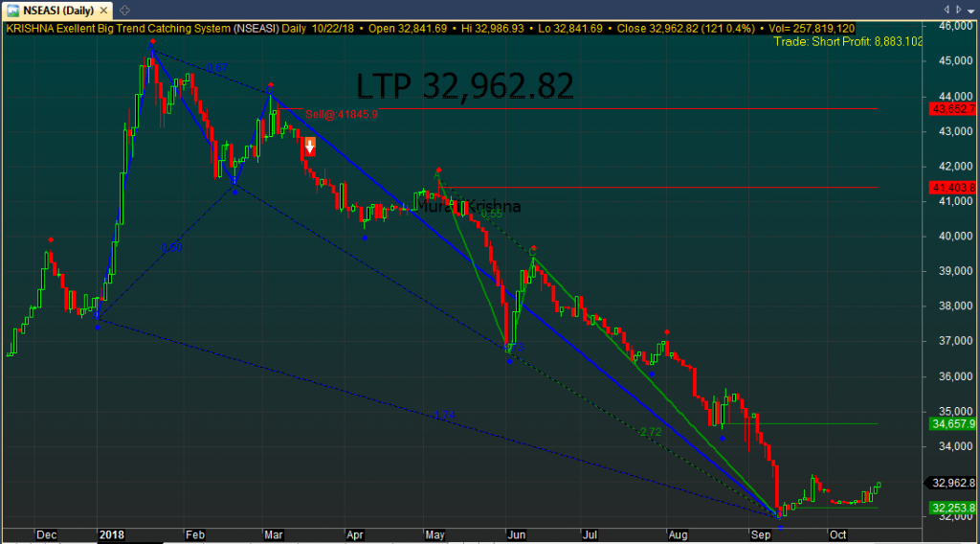This screenshot has width=980, height=544.
Task: Click the white down-arrow sell signal icon
Action: 309,147
